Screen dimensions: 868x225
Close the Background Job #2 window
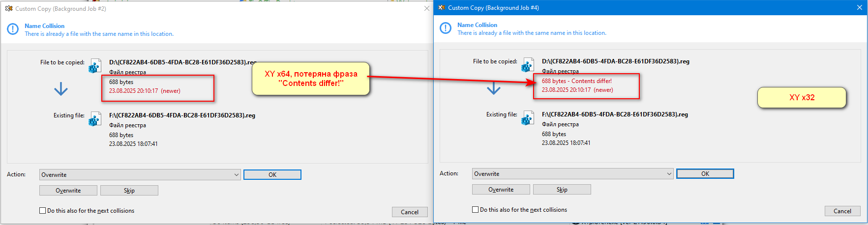[x=427, y=8]
